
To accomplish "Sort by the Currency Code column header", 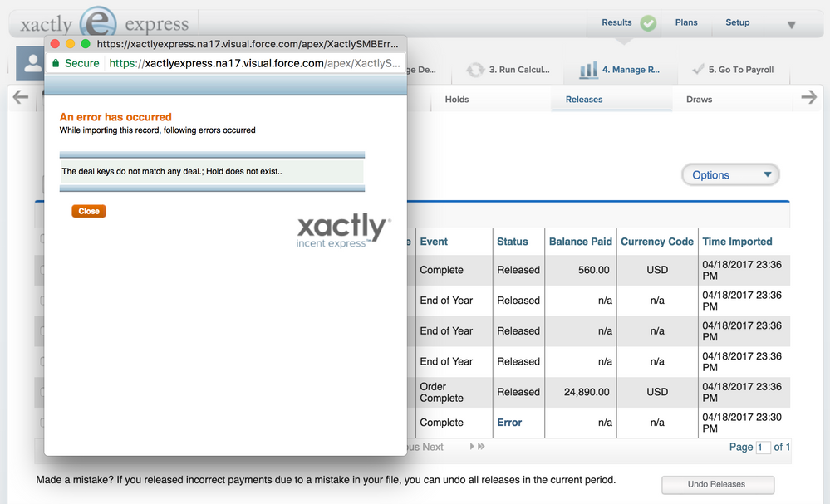I will 657,242.
